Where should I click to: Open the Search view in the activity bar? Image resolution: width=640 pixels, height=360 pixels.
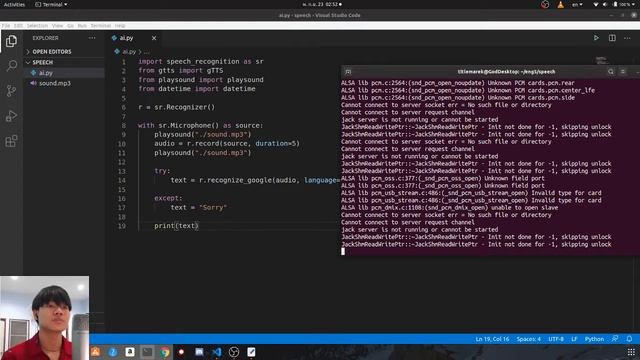11,65
